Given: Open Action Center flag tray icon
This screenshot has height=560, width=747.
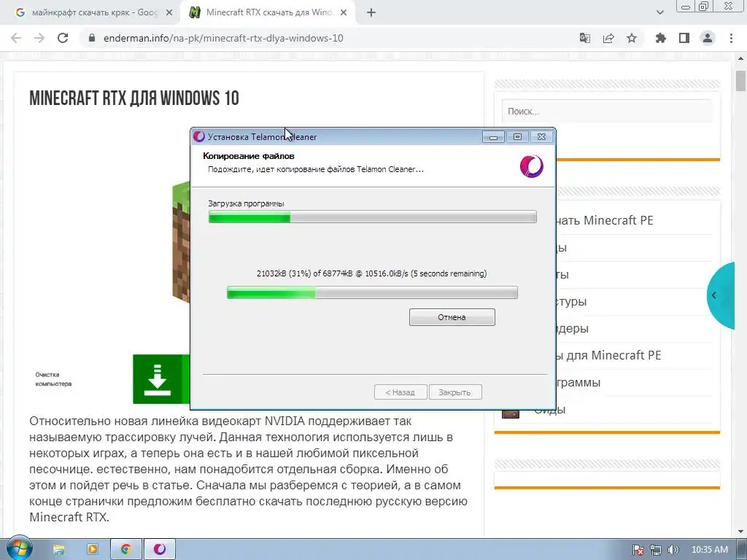Looking at the screenshot, I should click(x=638, y=550).
